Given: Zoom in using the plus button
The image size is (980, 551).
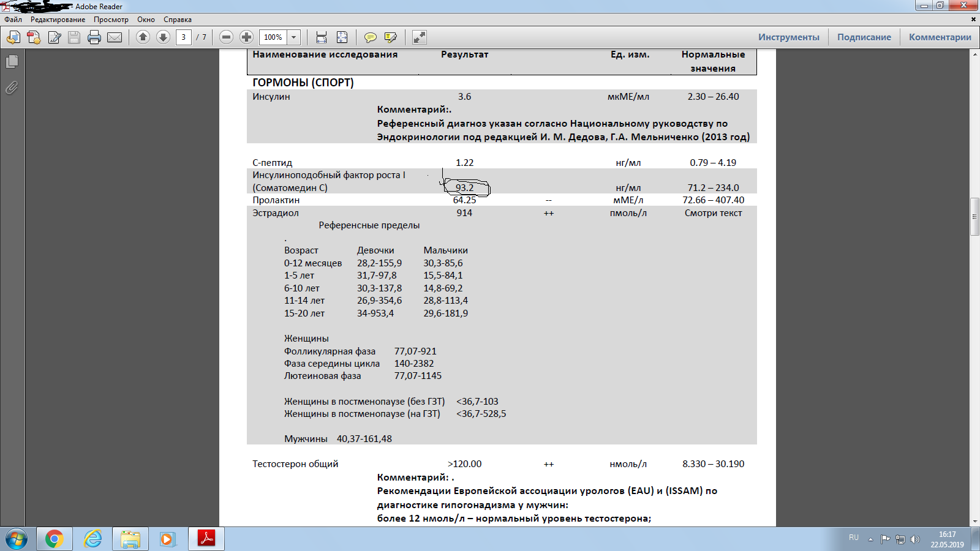Looking at the screenshot, I should pyautogui.click(x=246, y=37).
